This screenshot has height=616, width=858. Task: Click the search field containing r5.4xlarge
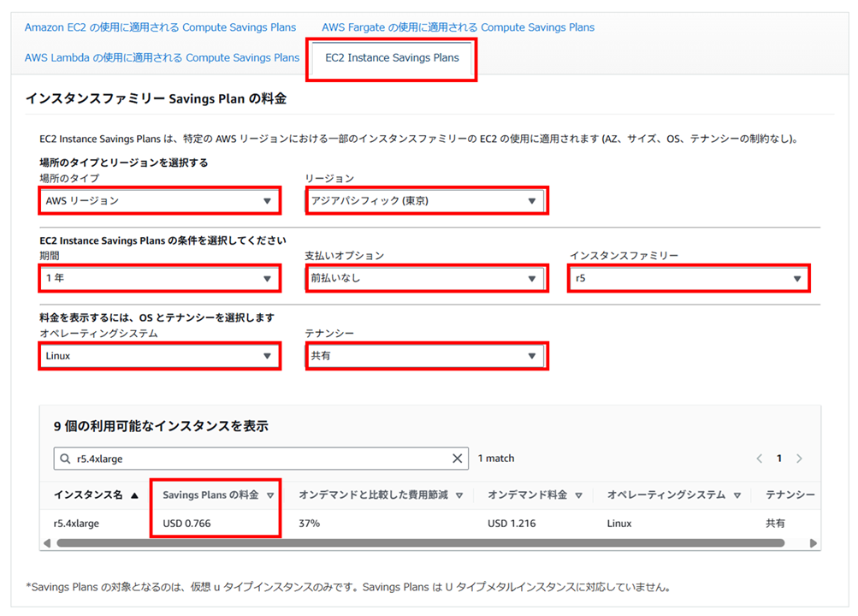tap(261, 459)
